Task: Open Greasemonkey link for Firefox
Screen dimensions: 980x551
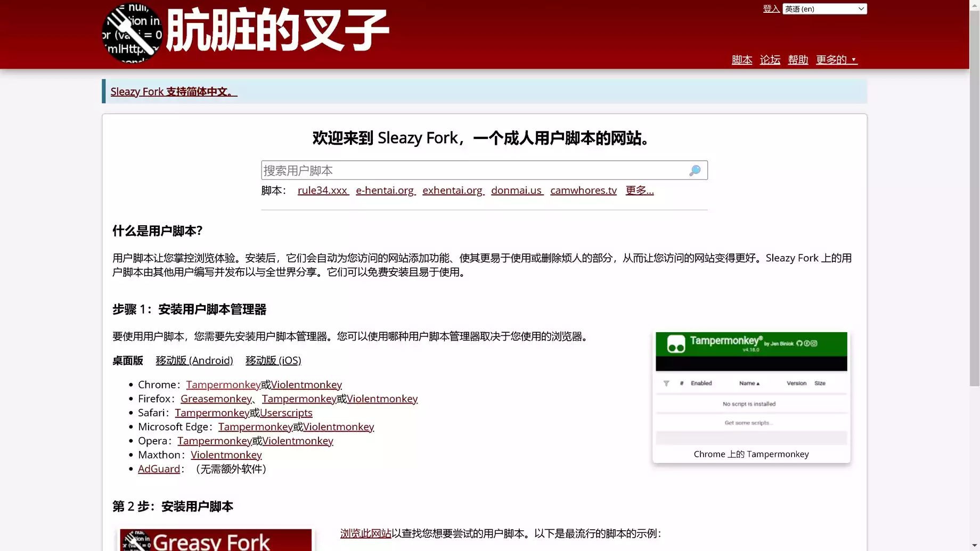Action: pos(216,399)
